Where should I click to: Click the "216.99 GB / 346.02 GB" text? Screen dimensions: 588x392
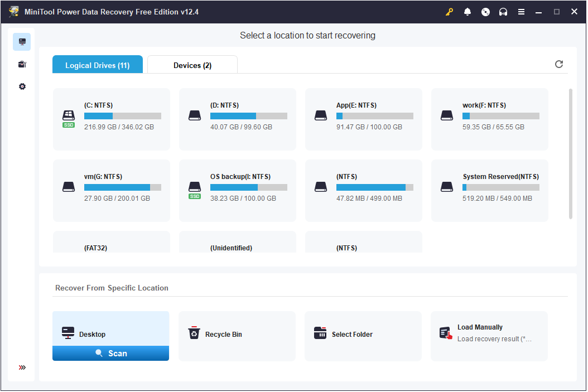tap(119, 127)
